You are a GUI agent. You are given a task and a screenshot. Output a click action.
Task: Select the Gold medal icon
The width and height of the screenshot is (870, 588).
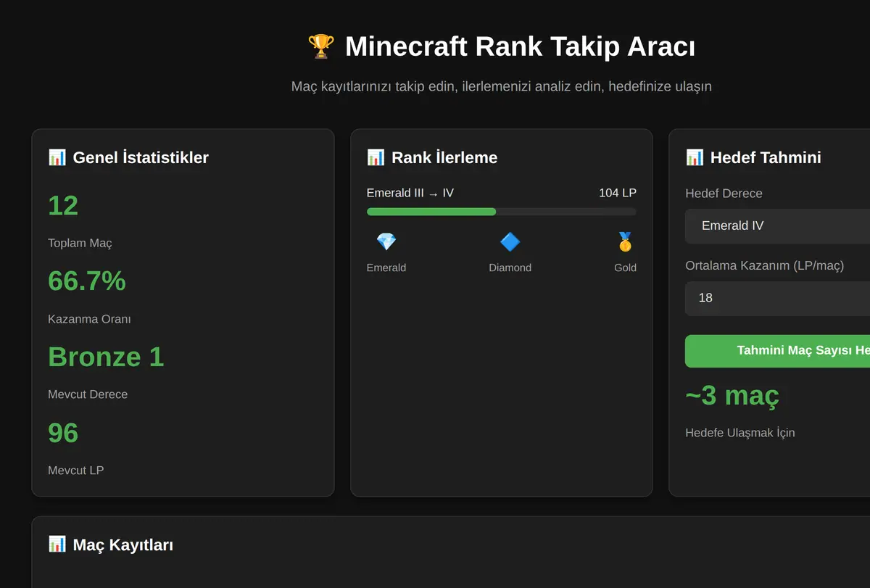coord(625,242)
